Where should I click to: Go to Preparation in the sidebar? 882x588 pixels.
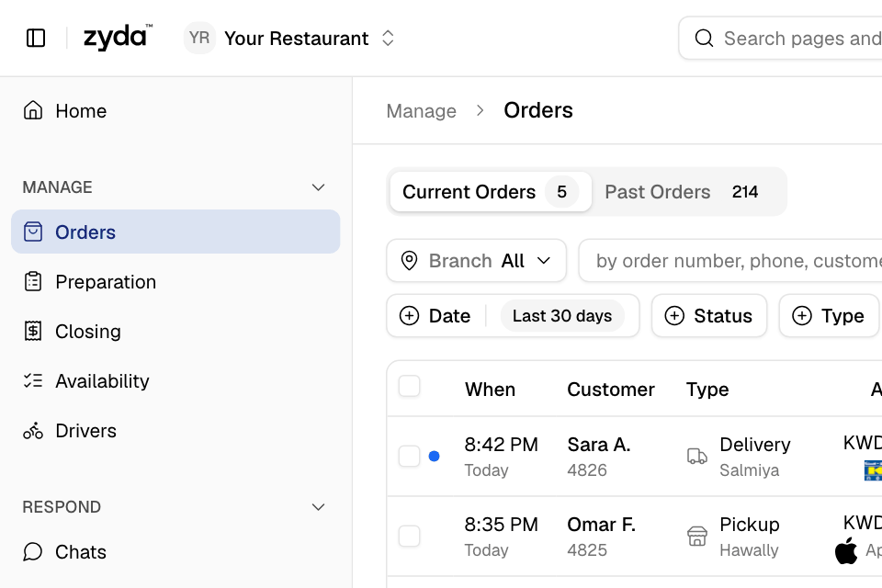point(175,281)
